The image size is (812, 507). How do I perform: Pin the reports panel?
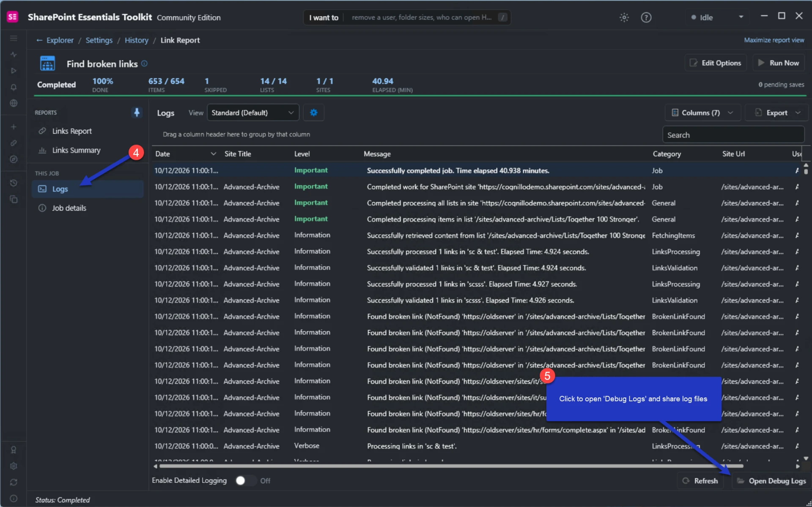tap(137, 112)
